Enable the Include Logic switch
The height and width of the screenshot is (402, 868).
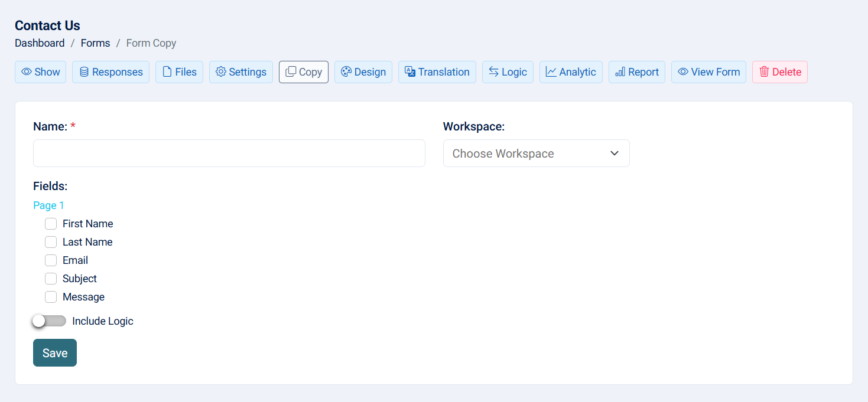(x=50, y=321)
